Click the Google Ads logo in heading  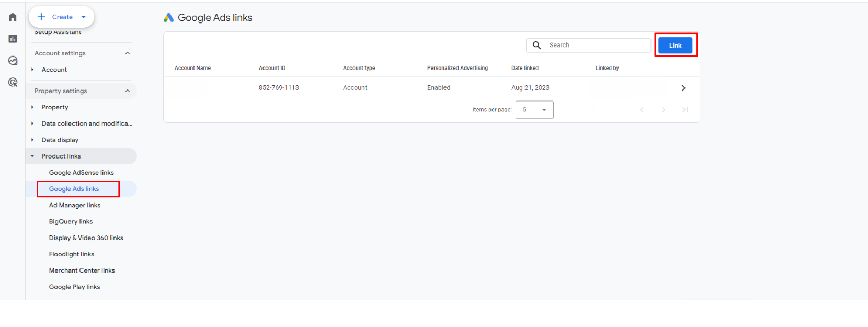[168, 18]
